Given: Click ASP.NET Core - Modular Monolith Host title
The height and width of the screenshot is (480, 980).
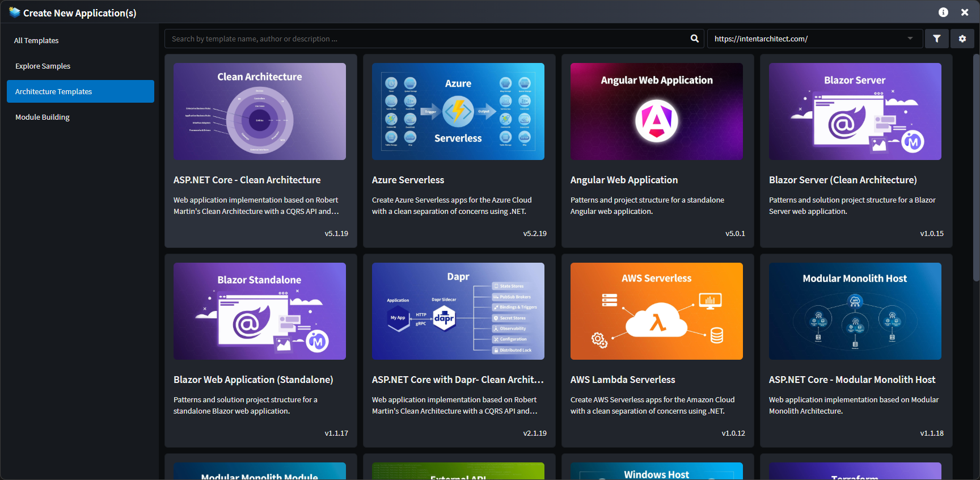Looking at the screenshot, I should click(x=852, y=380).
